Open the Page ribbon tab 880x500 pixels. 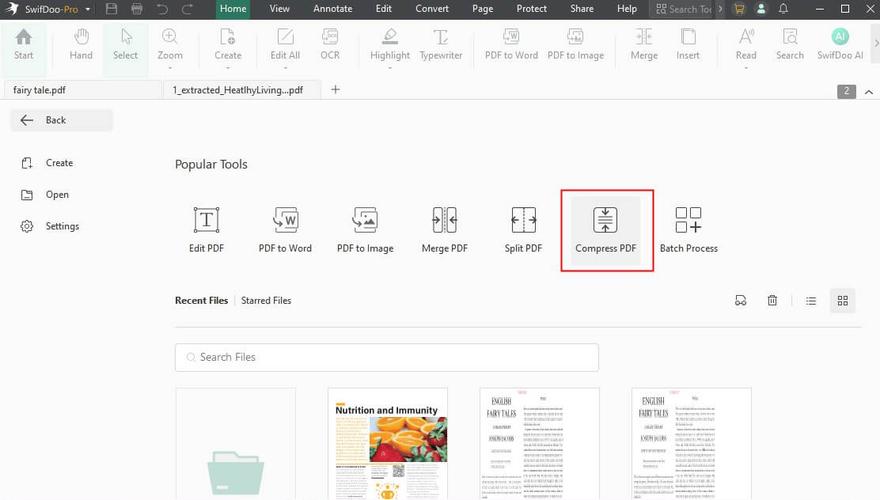(x=483, y=9)
